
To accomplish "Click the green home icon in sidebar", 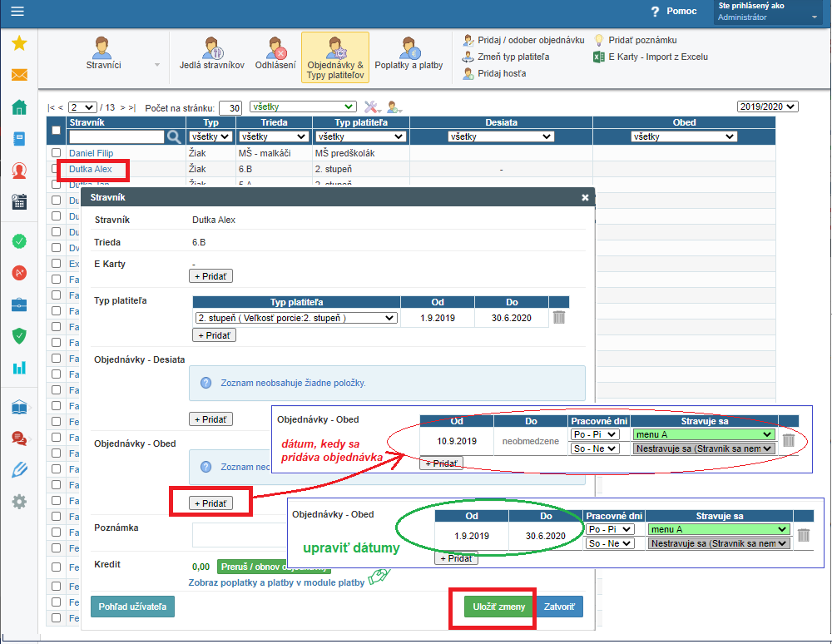I will point(18,107).
